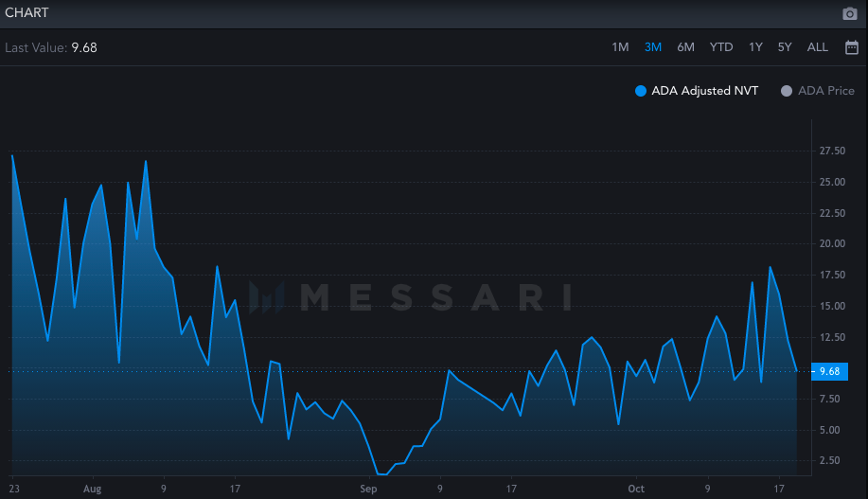Select the 3M time range

click(653, 47)
